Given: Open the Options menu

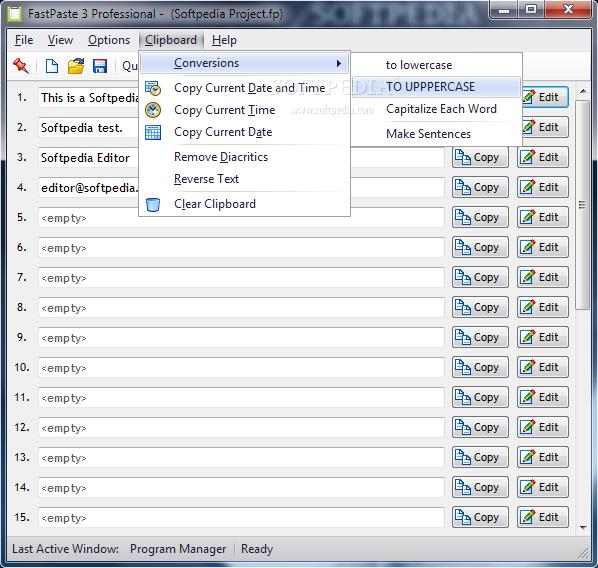Looking at the screenshot, I should click(x=109, y=40).
